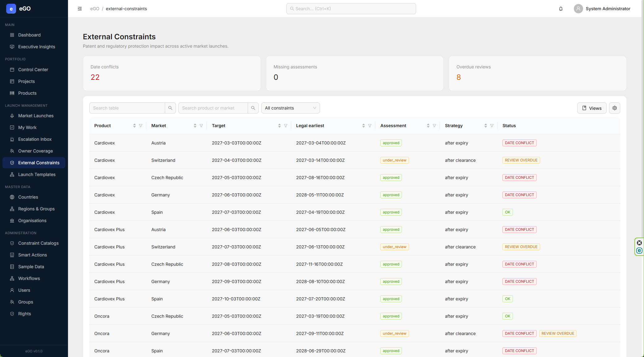The width and height of the screenshot is (644, 357).
Task: Filter the Assessment column
Action: tap(434, 126)
